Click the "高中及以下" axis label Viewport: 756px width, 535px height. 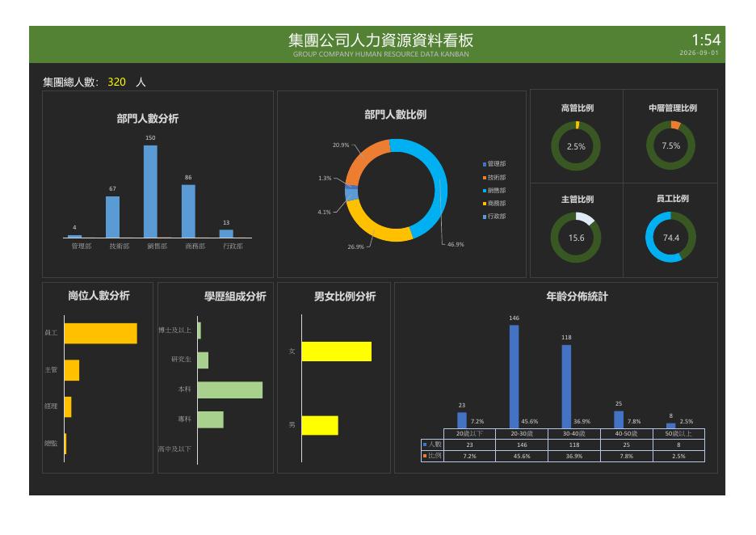[x=174, y=449]
